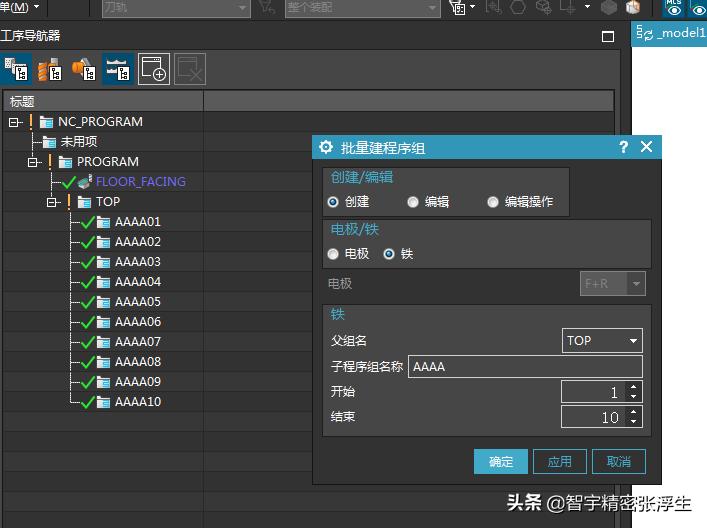Click the gear icon in dialog title

point(326,147)
